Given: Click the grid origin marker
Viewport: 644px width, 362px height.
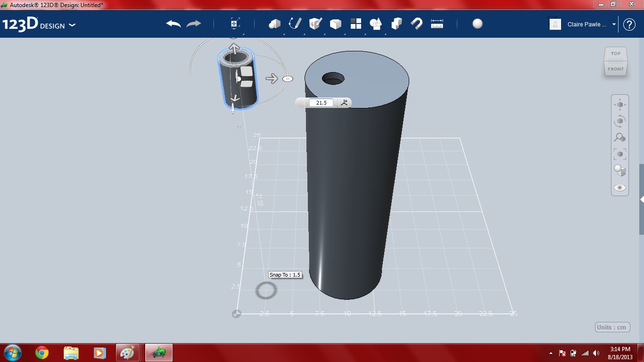Looking at the screenshot, I should click(x=237, y=313).
